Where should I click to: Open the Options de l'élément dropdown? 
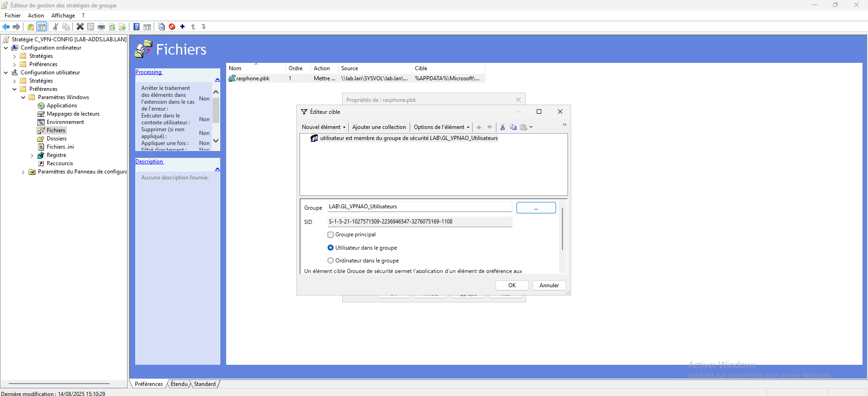point(441,127)
